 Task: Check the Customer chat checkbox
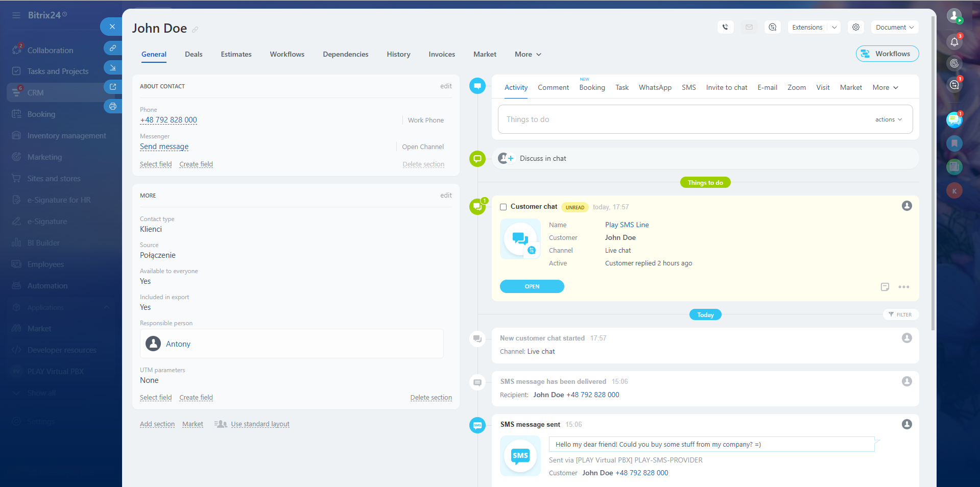(x=503, y=207)
